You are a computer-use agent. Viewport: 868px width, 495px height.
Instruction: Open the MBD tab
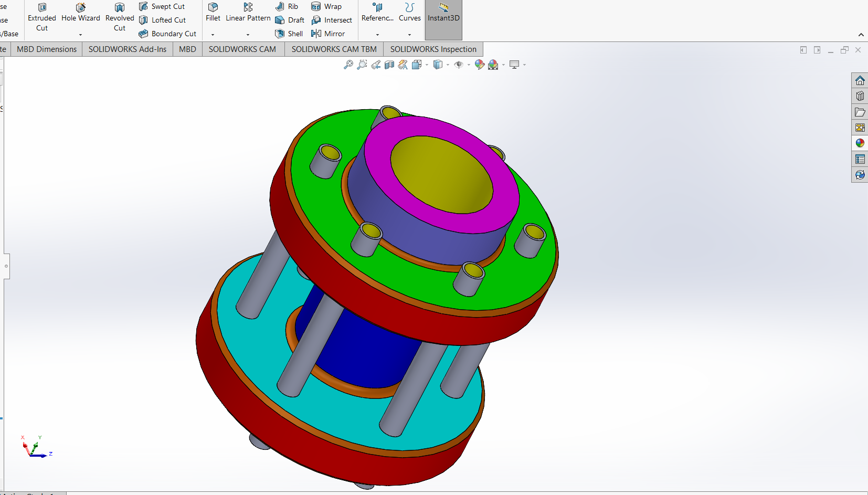[x=187, y=49]
